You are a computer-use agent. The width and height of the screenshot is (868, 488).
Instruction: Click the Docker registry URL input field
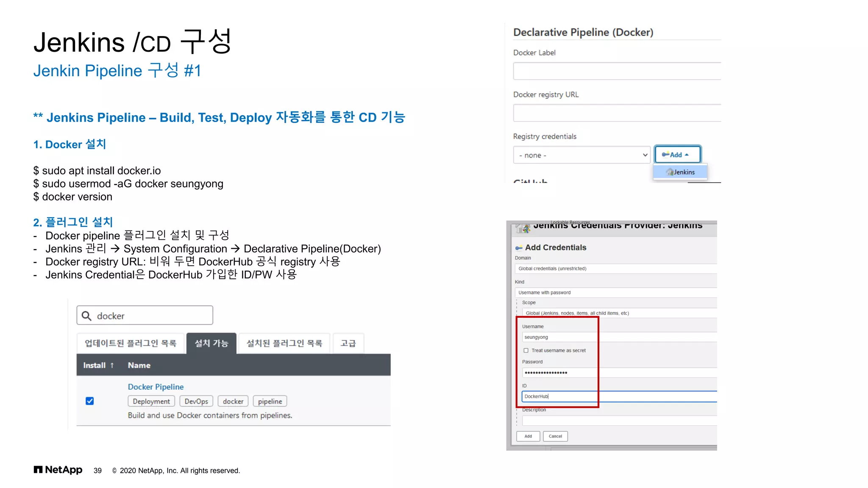(x=617, y=113)
